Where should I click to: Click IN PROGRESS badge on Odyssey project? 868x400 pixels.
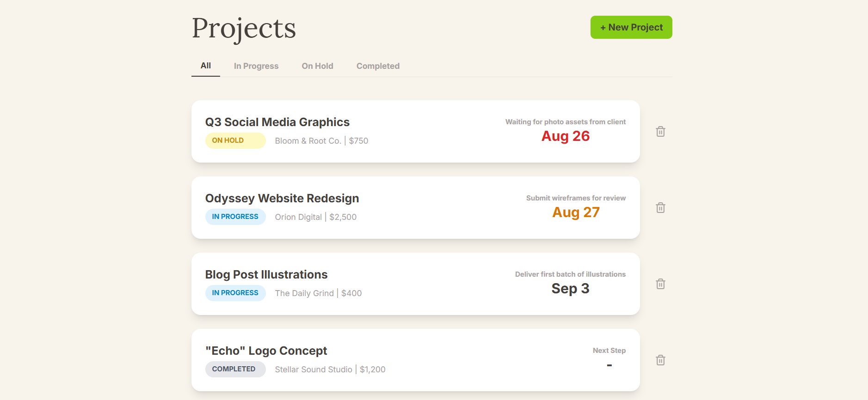[x=235, y=217]
